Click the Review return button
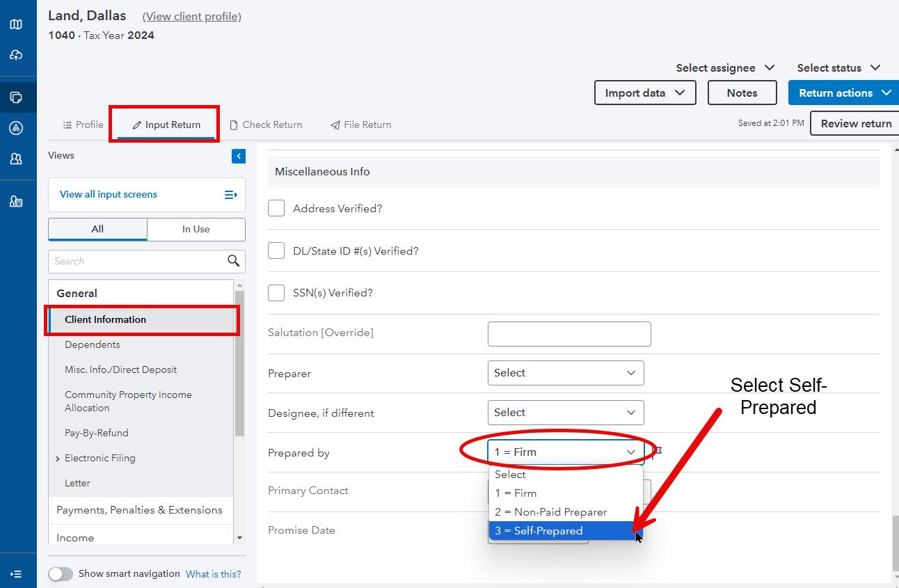This screenshot has width=899, height=588. click(856, 123)
